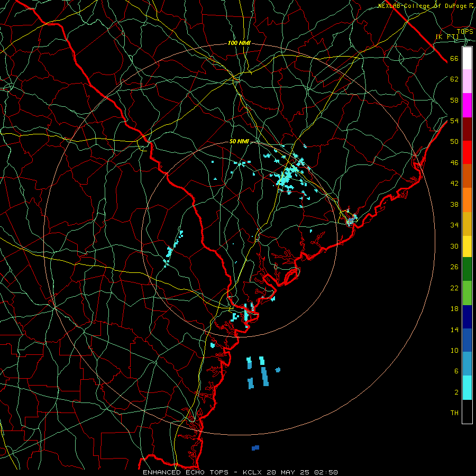Click the "26" legend value
The image size is (476, 476).
point(454,267)
